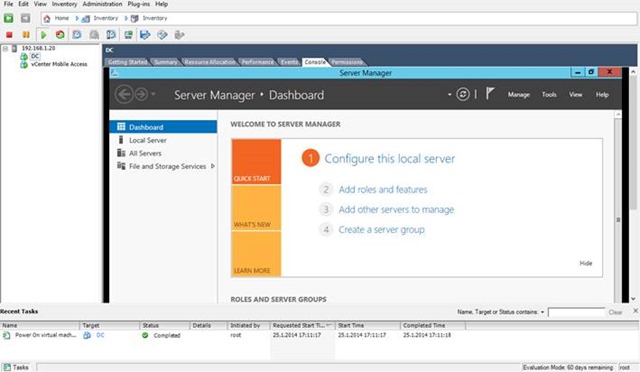Power on the VM with green play icon
This screenshot has width=640, height=372.
coord(43,35)
